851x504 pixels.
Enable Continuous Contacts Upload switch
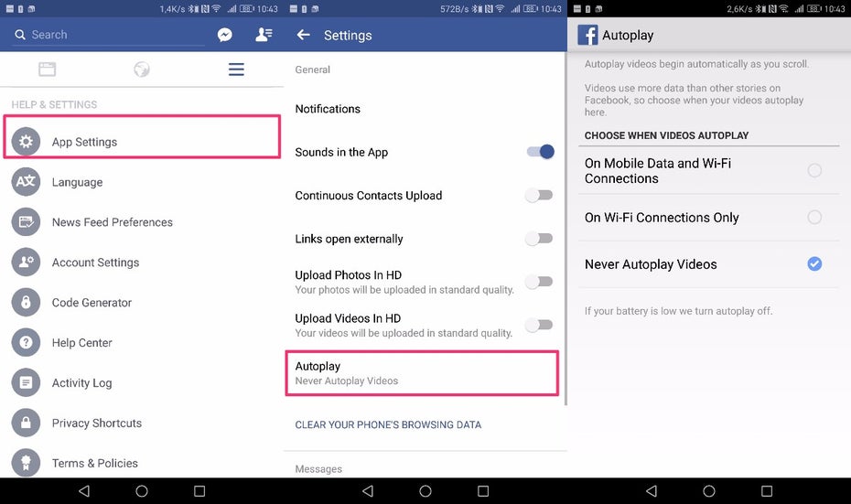[539, 196]
